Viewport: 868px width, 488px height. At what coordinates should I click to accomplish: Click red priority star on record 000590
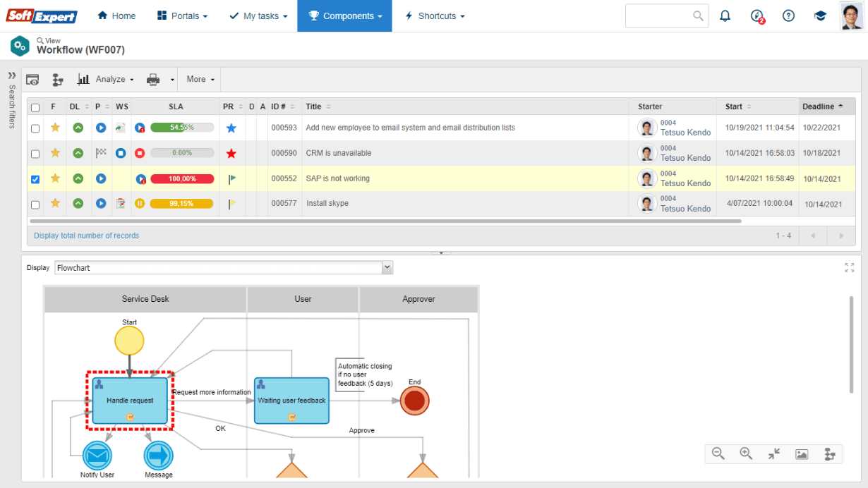(231, 153)
